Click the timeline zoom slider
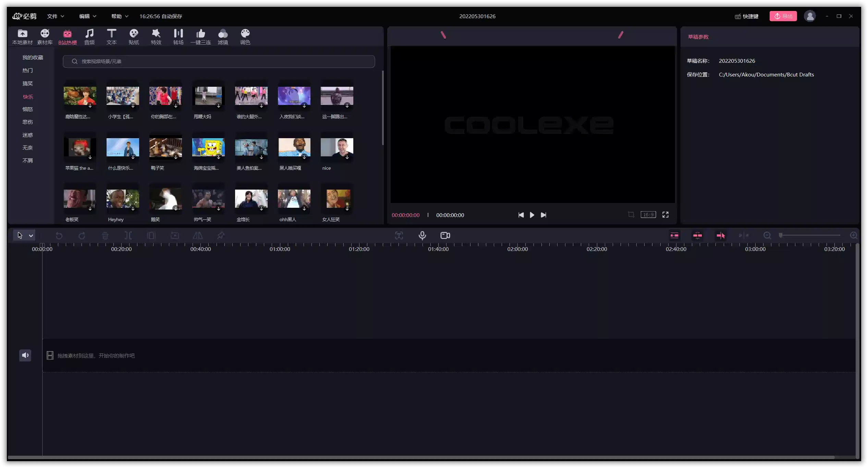 click(810, 236)
